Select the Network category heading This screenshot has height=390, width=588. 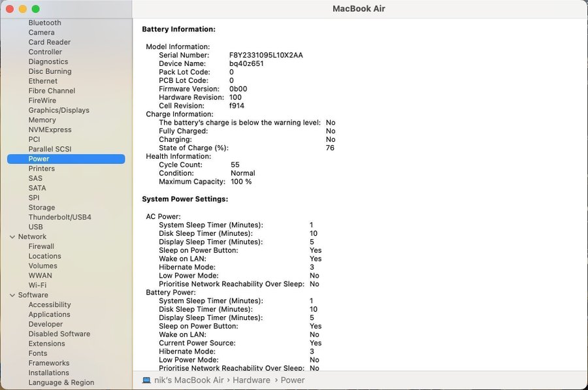[x=32, y=237]
